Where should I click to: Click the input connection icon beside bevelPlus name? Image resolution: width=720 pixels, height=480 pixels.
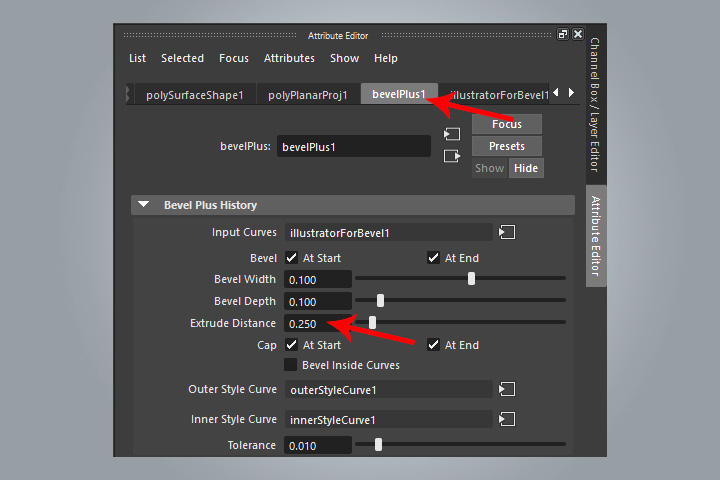[x=452, y=133]
